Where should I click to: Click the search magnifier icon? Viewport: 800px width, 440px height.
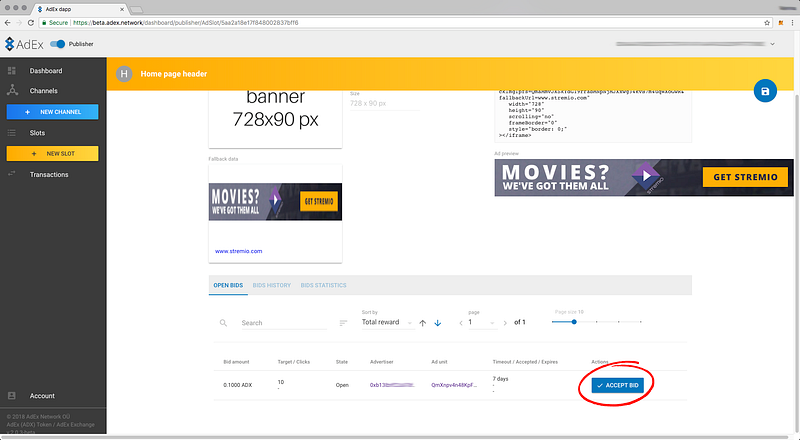[x=223, y=323]
